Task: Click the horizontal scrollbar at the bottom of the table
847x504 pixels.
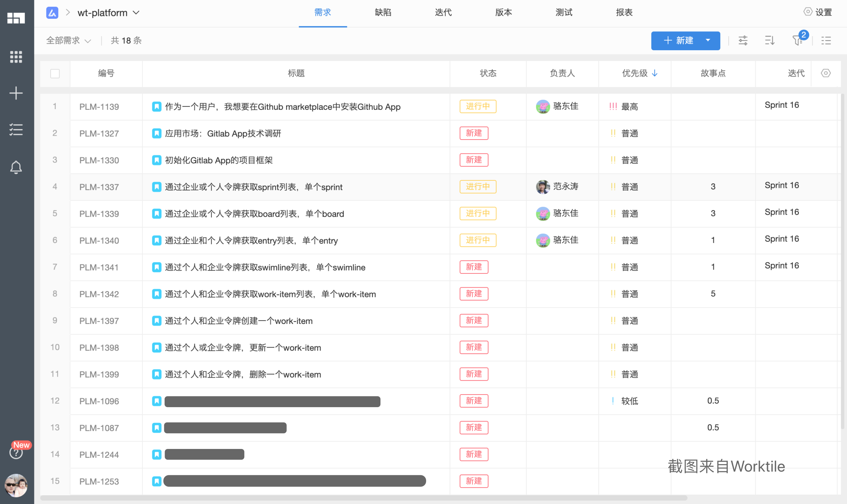Action: click(x=364, y=498)
